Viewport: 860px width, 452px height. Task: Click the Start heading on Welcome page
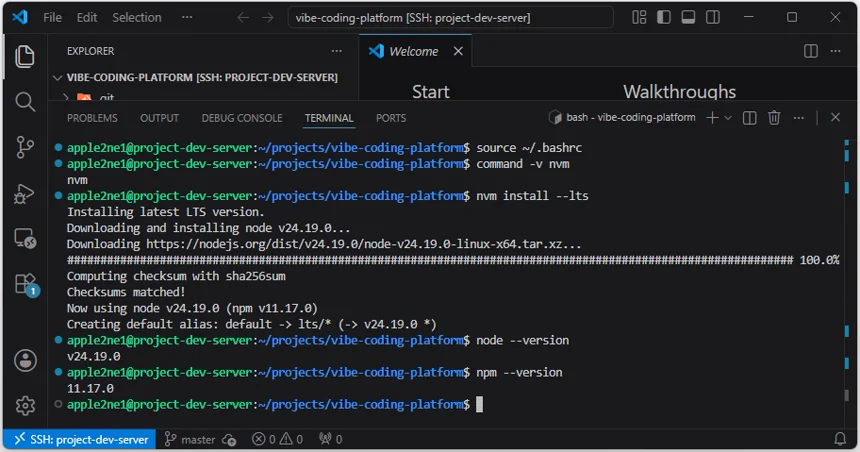coord(431,92)
